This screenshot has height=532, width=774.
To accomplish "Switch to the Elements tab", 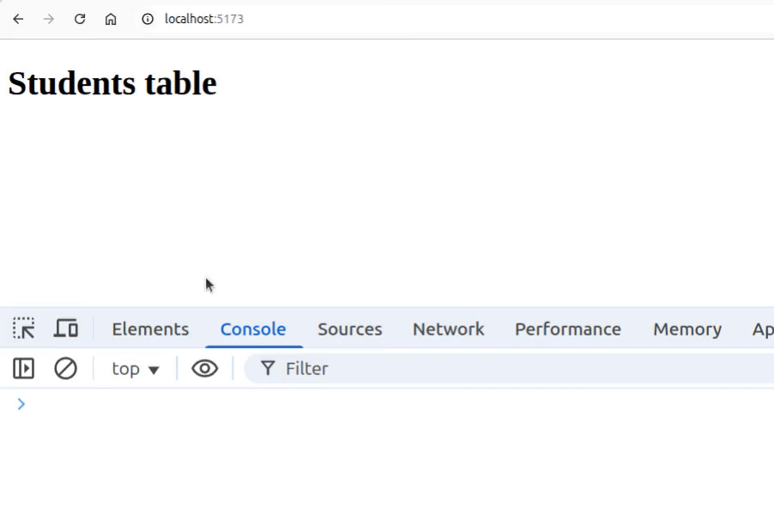I will (x=150, y=329).
